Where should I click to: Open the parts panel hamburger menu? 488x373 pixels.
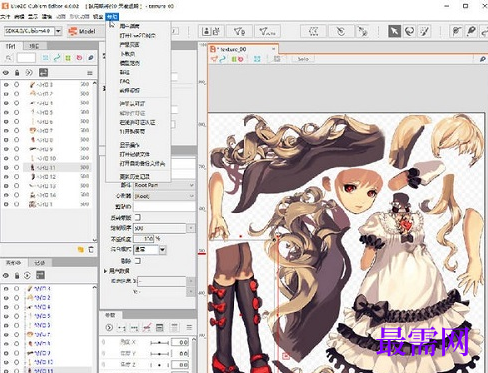tap(90, 73)
